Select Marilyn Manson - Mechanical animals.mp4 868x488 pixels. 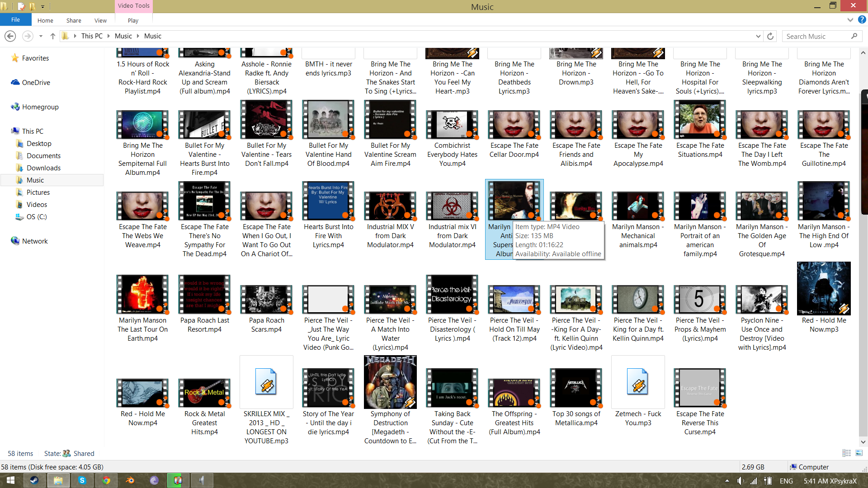pos(638,220)
